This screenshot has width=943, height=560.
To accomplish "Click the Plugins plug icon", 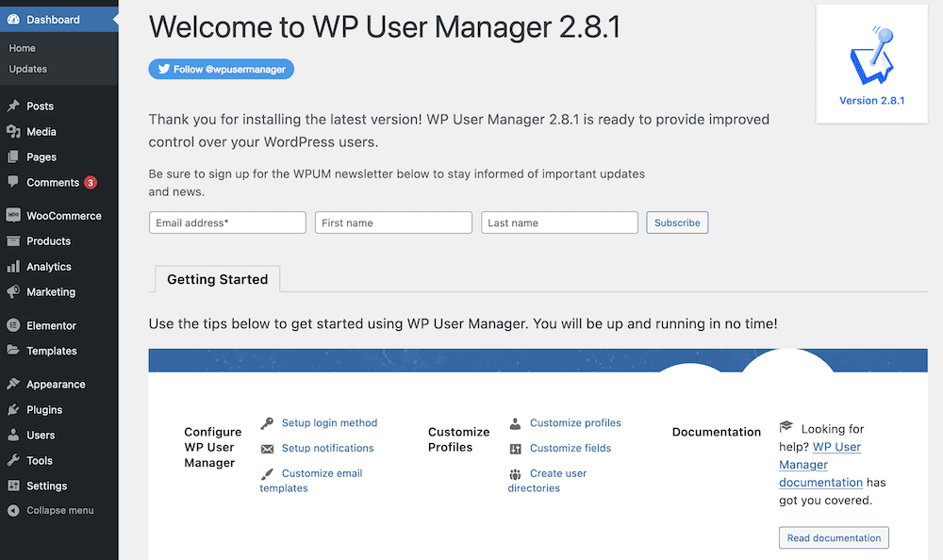I will [x=13, y=409].
